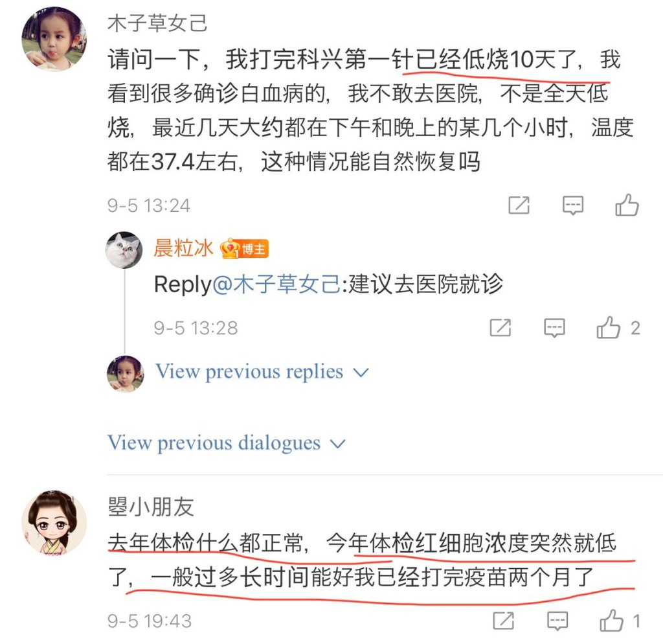The image size is (663, 644).
Task: Comment on 曌小朋友's post via bubble icon
Action: pyautogui.click(x=557, y=621)
